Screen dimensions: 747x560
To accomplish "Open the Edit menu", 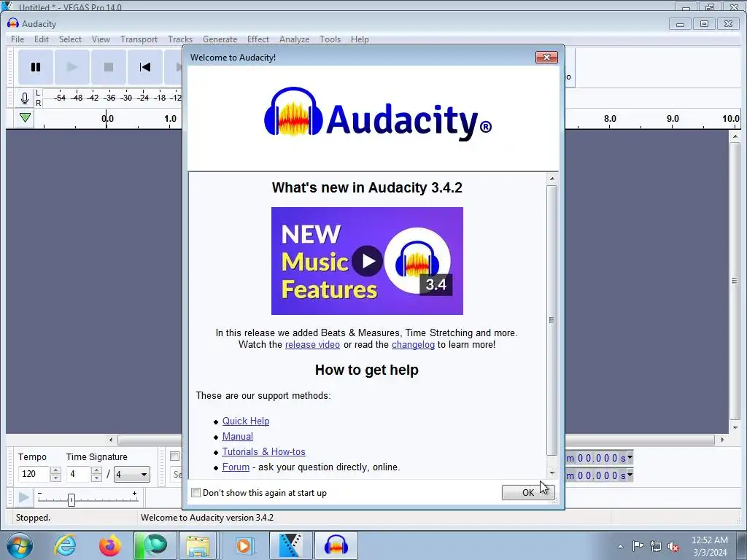I will pos(42,39).
